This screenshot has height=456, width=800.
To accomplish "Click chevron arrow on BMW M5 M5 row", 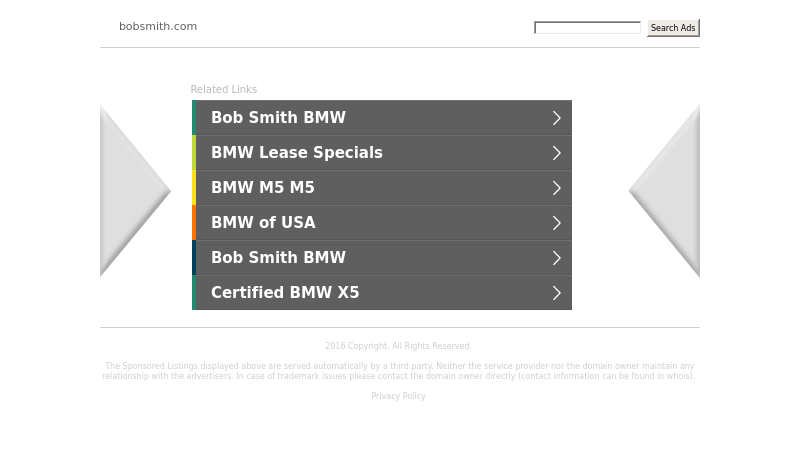I will [x=557, y=188].
